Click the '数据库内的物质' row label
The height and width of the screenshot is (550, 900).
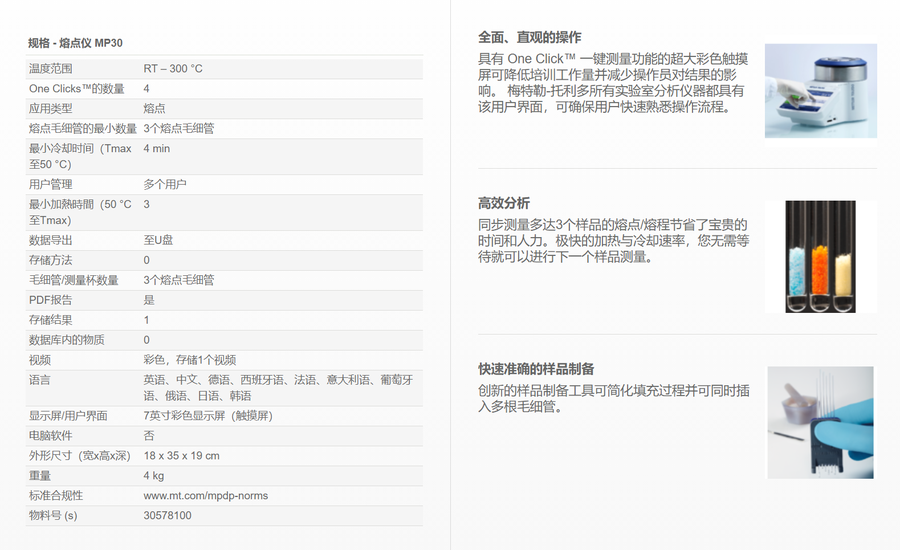point(67,340)
